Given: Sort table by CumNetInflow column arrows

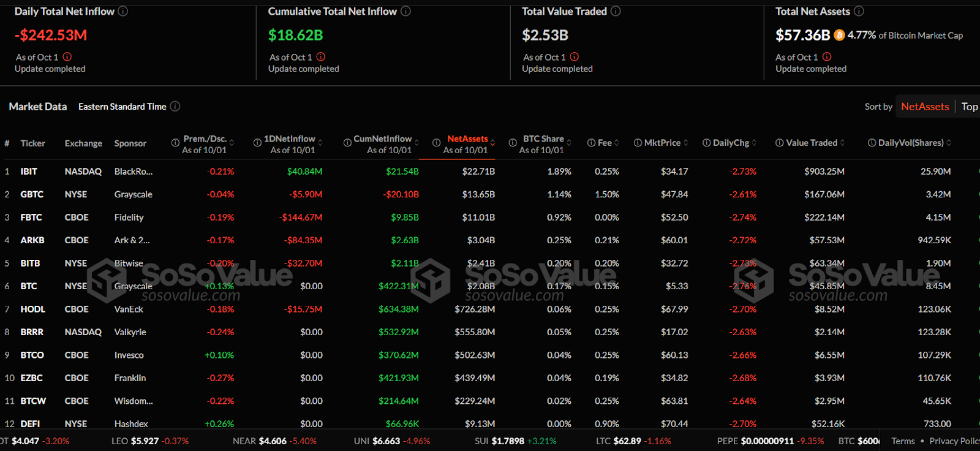Looking at the screenshot, I should click(x=417, y=143).
